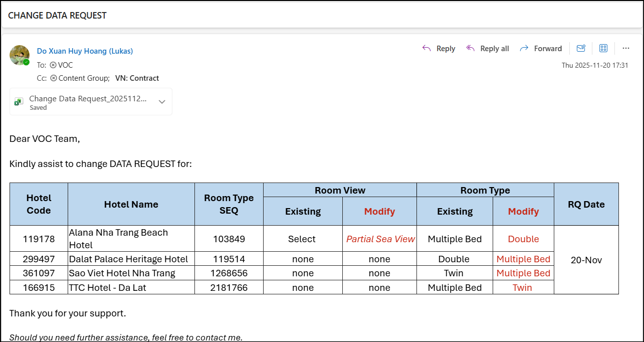Click Kindly assist to change DATA REQUEST line

(101, 163)
